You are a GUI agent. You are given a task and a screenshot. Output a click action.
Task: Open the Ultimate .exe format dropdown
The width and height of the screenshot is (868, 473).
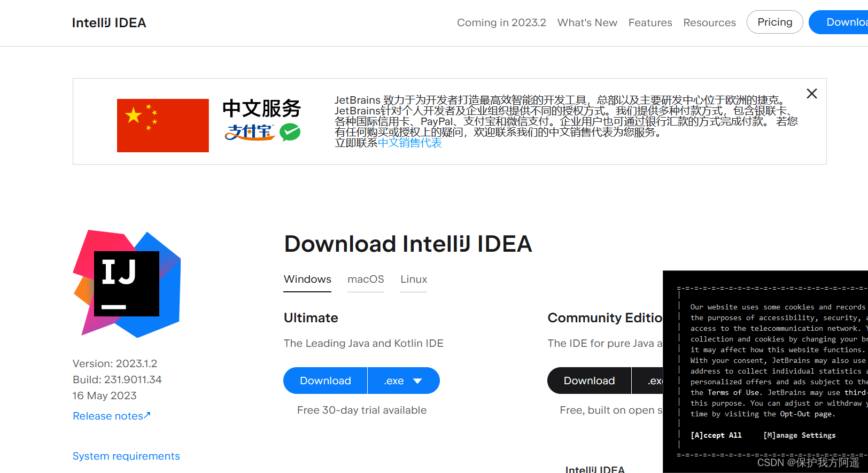(x=404, y=381)
